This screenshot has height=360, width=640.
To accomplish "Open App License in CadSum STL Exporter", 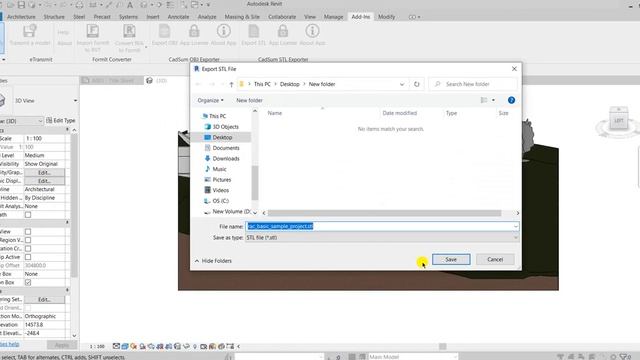I will (283, 35).
